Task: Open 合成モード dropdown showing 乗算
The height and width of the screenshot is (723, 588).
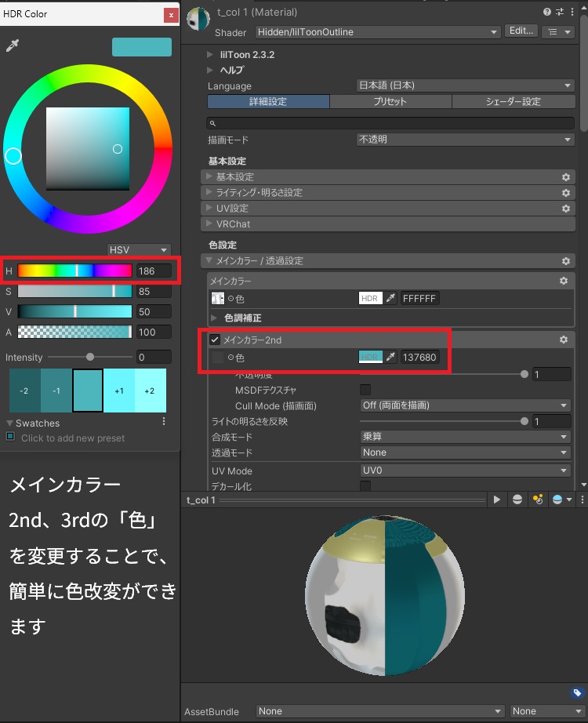Action: coord(466,437)
